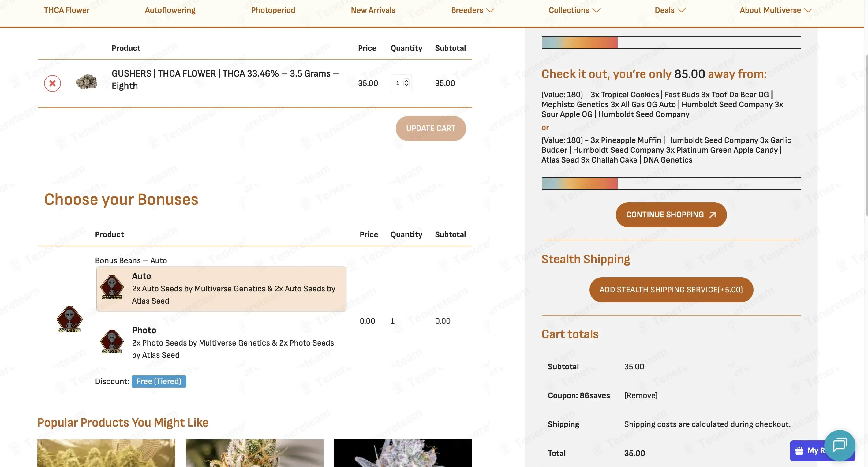Select the Auto bonus seeds option
The width and height of the screenshot is (868, 467).
[x=221, y=289]
